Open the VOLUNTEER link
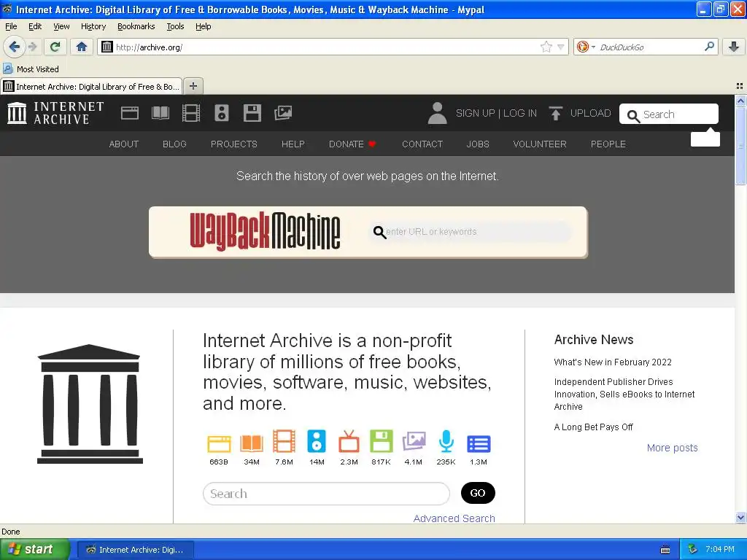The height and width of the screenshot is (560, 747). (x=540, y=144)
